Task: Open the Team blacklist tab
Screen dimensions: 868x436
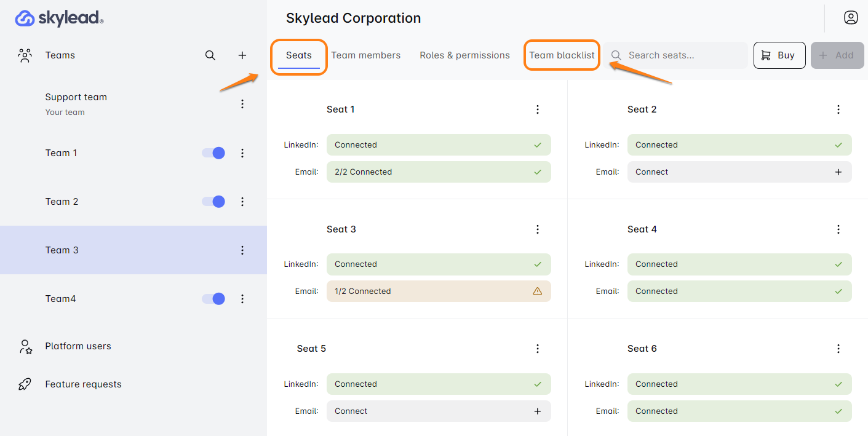Action: (x=562, y=55)
